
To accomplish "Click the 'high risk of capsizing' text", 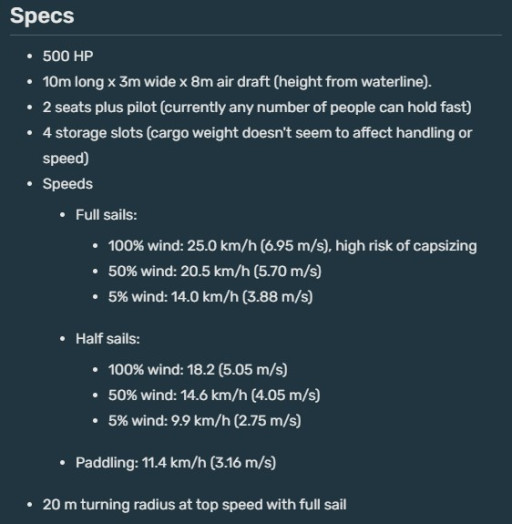I will pyautogui.click(x=406, y=246).
